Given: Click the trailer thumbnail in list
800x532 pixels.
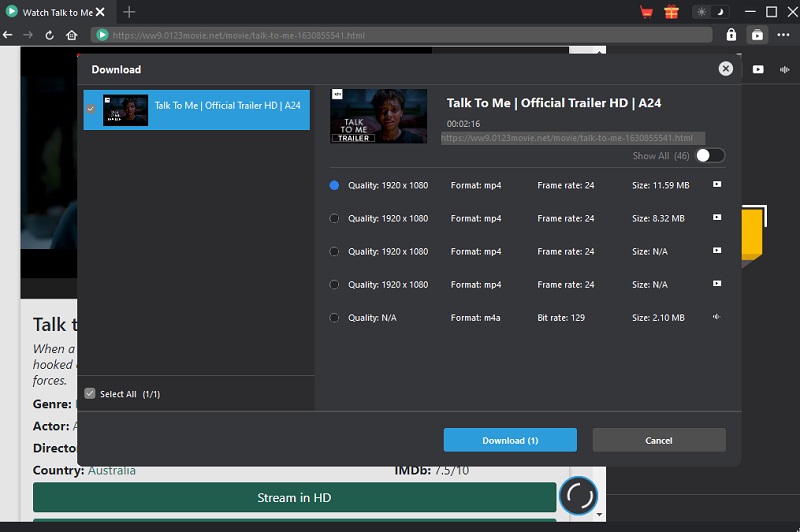Looking at the screenshot, I should click(126, 110).
